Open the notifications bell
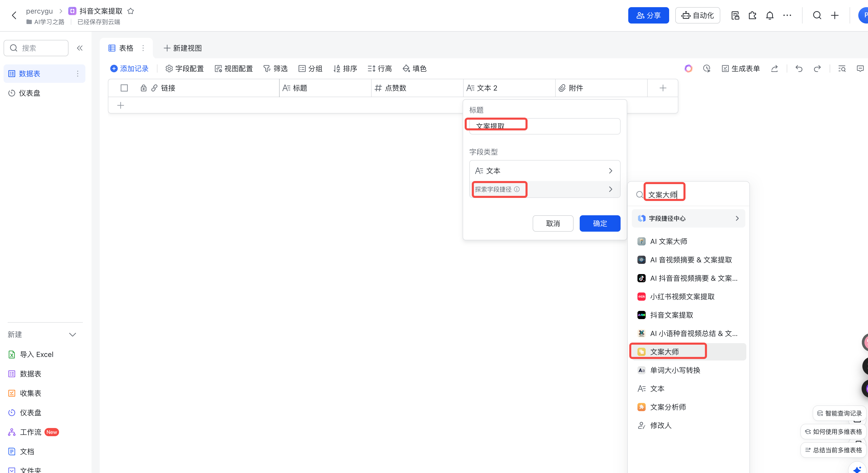This screenshot has width=868, height=473. [x=770, y=16]
